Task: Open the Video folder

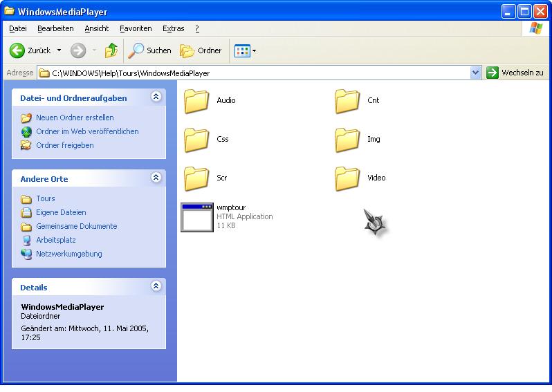Action: pyautogui.click(x=347, y=178)
